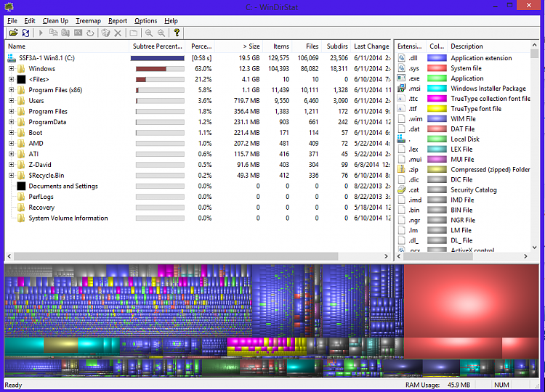
Task: Expand the <Files> node
Action: [x=12, y=79]
